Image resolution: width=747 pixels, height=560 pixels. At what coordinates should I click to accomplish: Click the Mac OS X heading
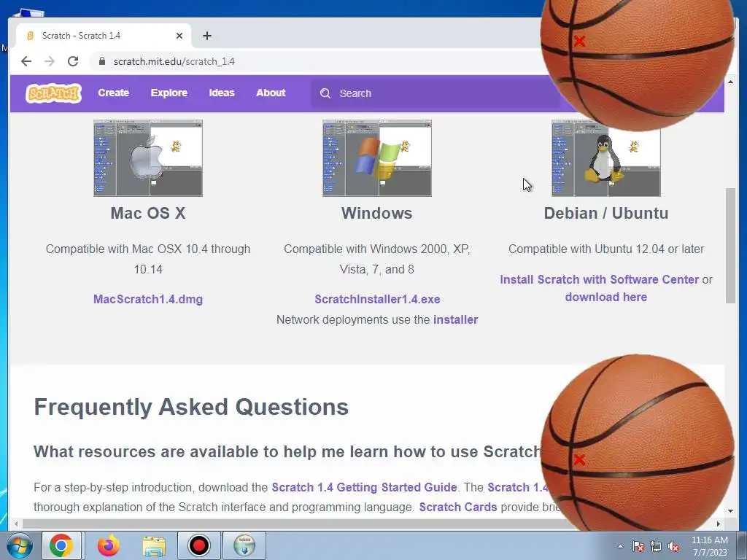click(148, 214)
